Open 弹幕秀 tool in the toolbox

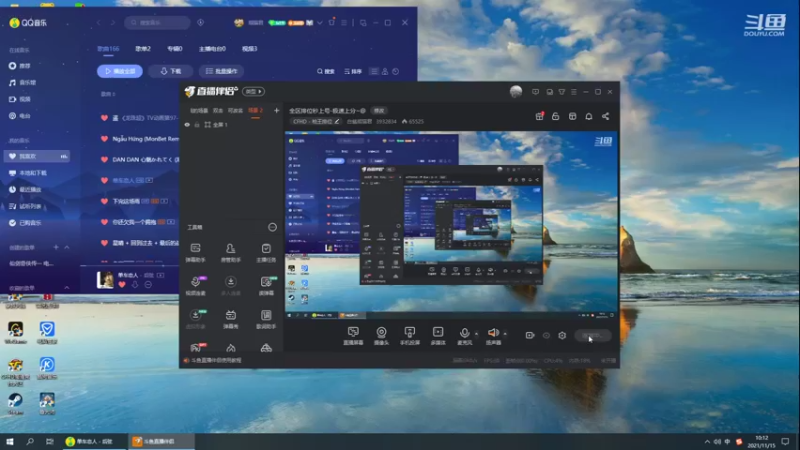tap(231, 318)
